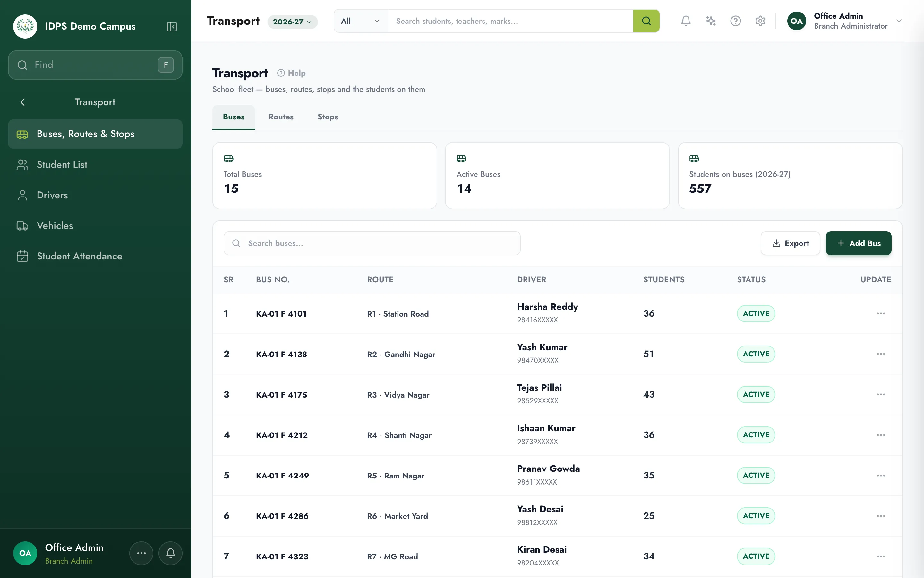Open notifications bell in top bar

pos(686,21)
